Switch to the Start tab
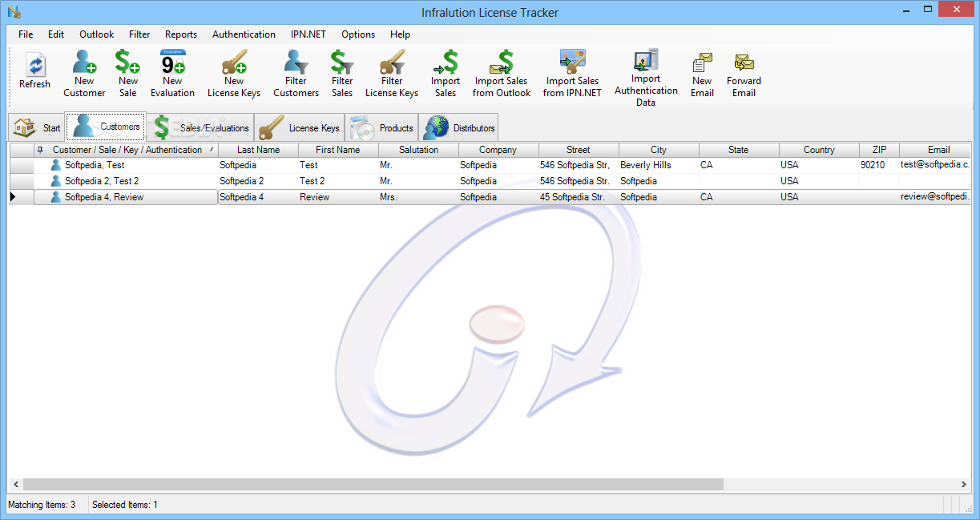Image resolution: width=980 pixels, height=520 pixels. [37, 127]
